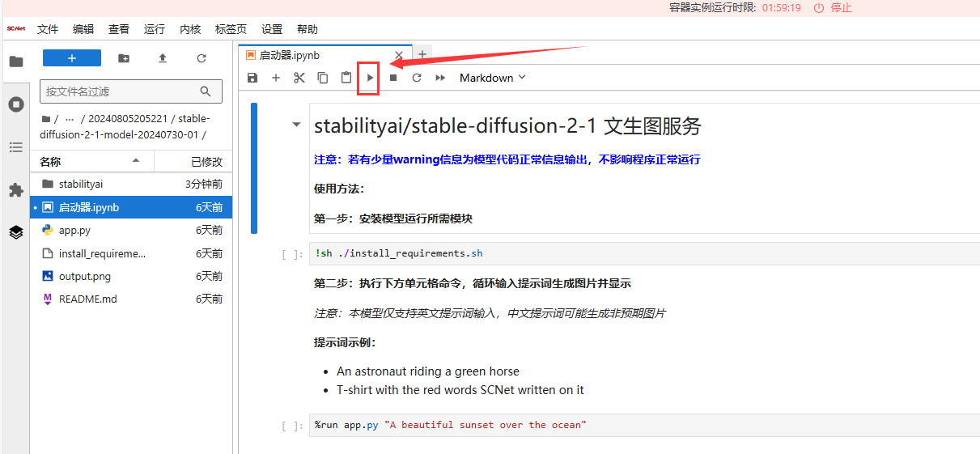Viewport: 980px width, 454px height.
Task: Click the blue warning notice text
Action: pyautogui.click(x=507, y=159)
